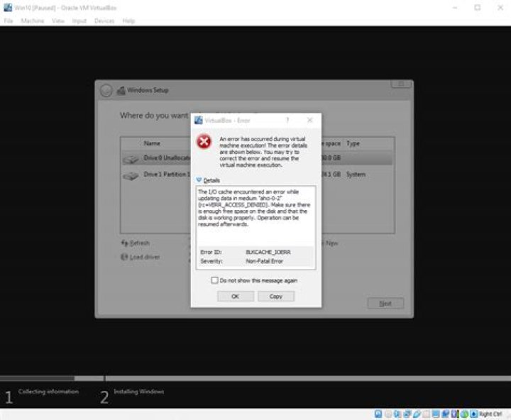Click the shared folders status bar icon
This screenshot has width=511, height=420.
tap(426, 414)
